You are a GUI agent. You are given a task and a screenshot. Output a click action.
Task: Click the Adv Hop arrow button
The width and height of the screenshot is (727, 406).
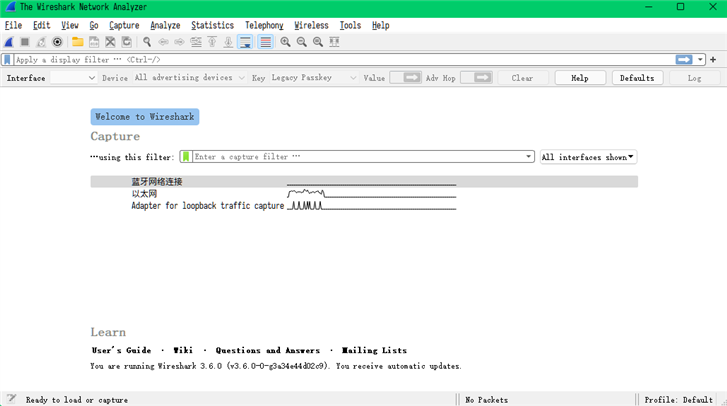tap(482, 77)
